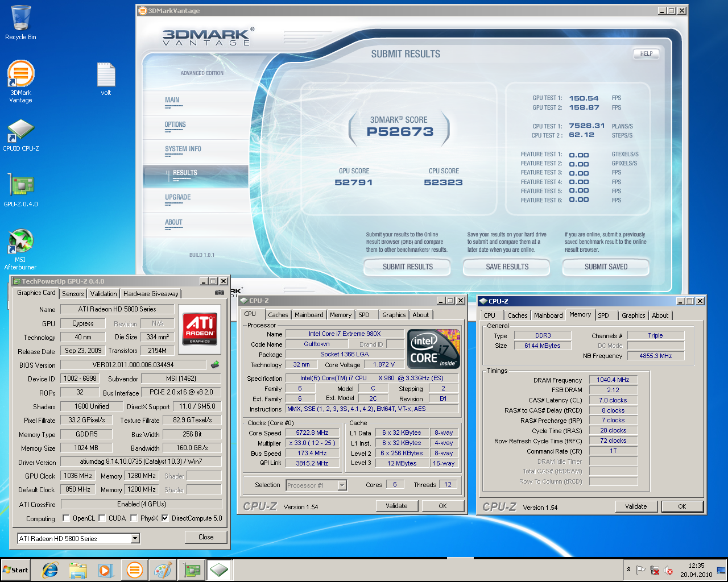Switch to Sensors tab in GPU-Z
Screen dimensions: 728x582
click(x=73, y=294)
